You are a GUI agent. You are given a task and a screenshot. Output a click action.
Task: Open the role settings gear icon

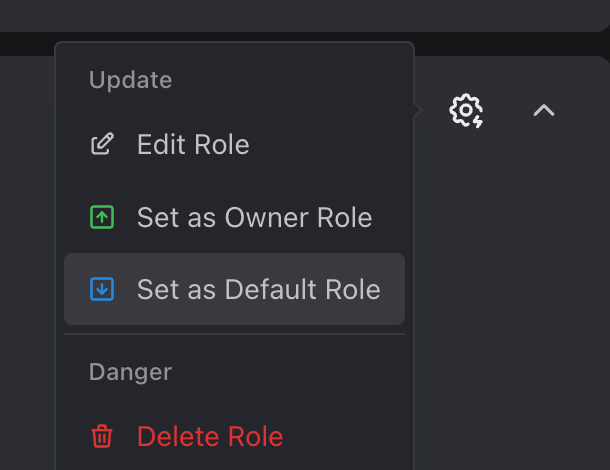point(466,110)
